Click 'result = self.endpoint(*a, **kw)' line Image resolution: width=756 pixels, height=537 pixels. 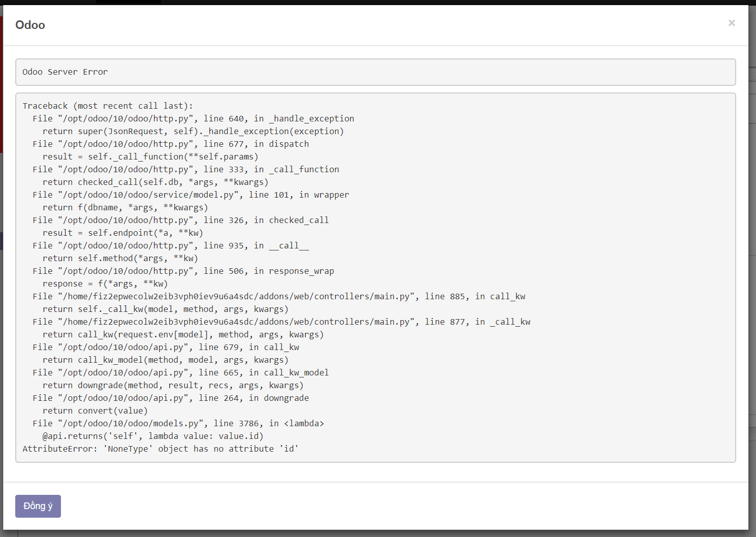(x=123, y=233)
